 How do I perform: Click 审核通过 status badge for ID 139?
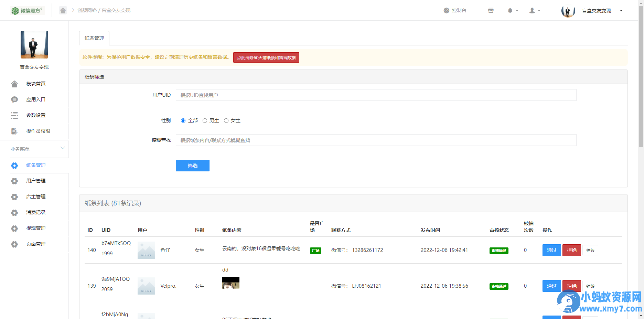tap(499, 286)
